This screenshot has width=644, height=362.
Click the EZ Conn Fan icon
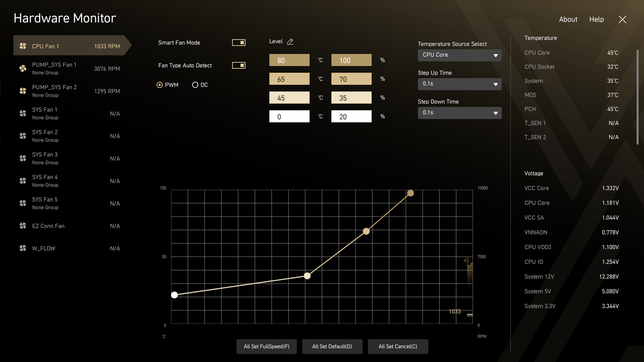point(23,226)
